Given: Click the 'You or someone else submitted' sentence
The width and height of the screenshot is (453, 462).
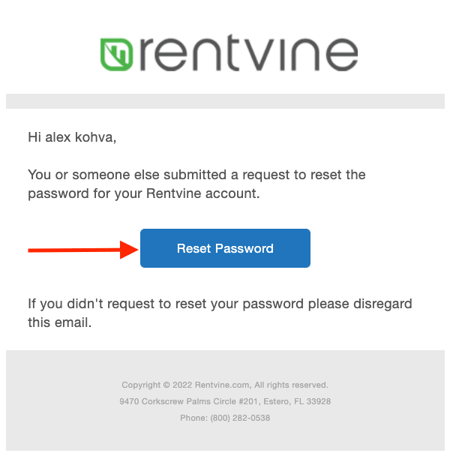Looking at the screenshot, I should point(197,175).
